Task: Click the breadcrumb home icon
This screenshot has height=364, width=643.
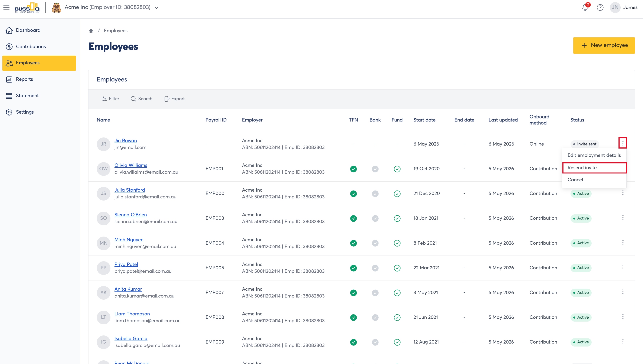Action: tap(91, 31)
